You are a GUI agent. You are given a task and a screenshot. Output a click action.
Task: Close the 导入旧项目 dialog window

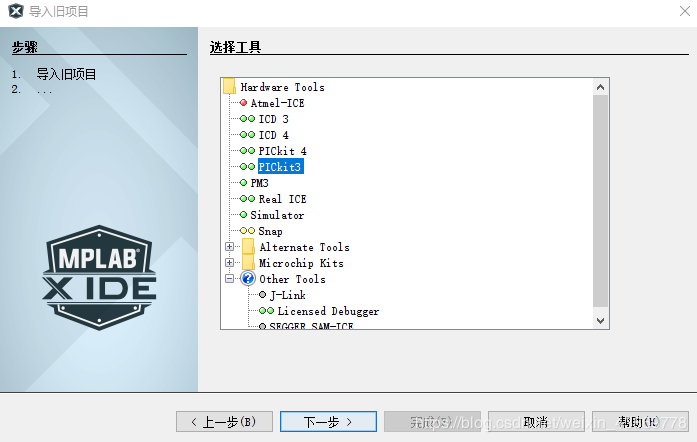[x=685, y=11]
